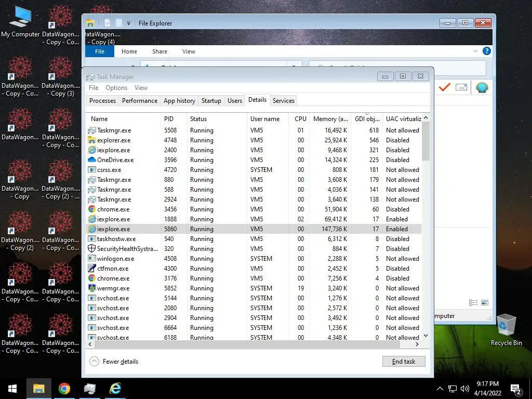The image size is (532, 399).
Task: Select the DataWagon Copy (2) desktop shortcut
Action: (x=20, y=231)
